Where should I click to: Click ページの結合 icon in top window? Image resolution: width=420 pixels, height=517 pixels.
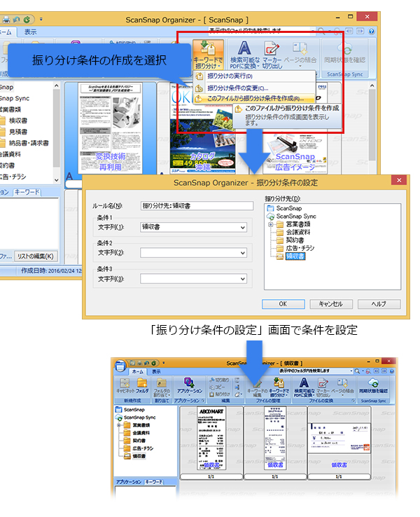point(300,55)
